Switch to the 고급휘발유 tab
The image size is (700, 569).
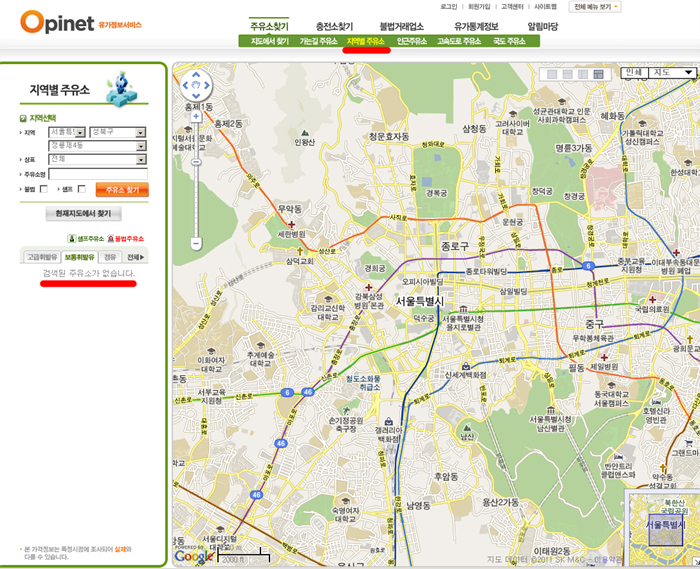pyautogui.click(x=42, y=257)
